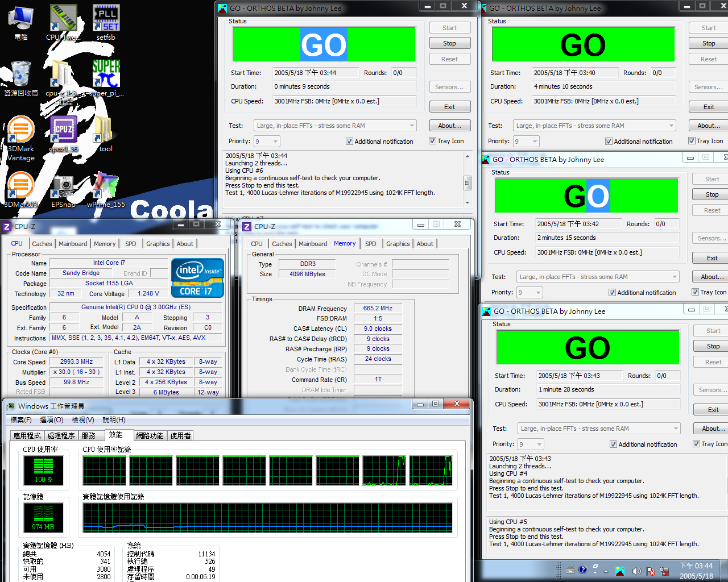The image size is (728, 582).
Task: Open Priority dropdown in ORTHOS started 03:44
Action: (267, 142)
